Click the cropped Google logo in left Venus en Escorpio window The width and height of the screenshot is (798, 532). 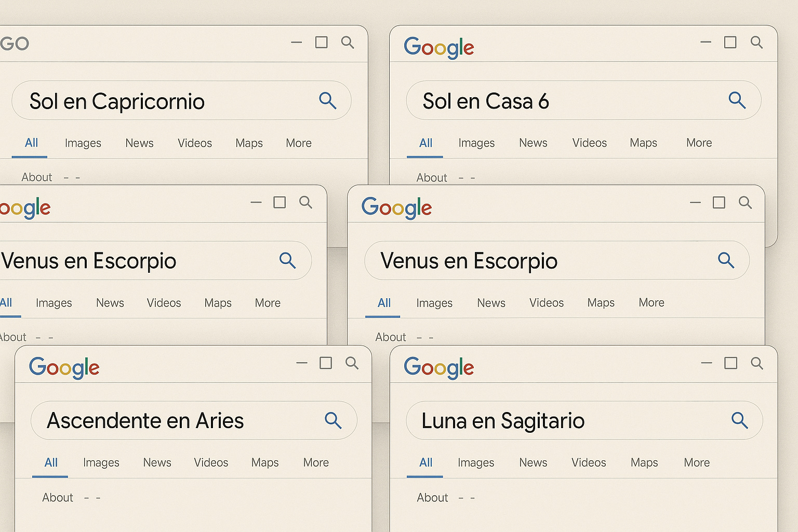(x=25, y=208)
